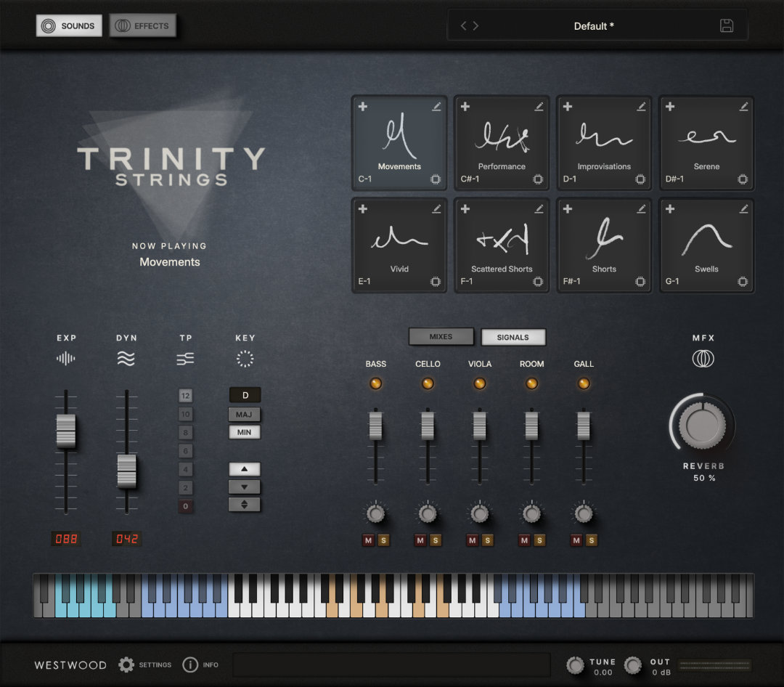Toggle the GALL signal power LED
This screenshot has height=687, width=784.
[584, 383]
